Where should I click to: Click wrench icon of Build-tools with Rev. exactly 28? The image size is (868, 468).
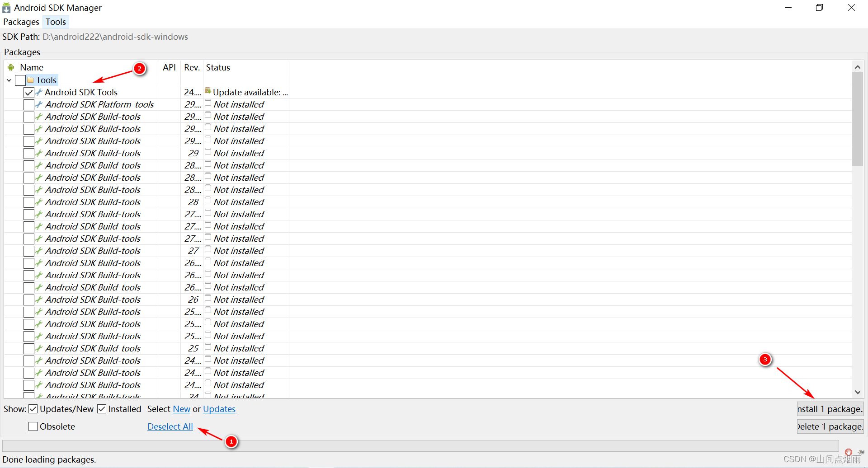39,202
